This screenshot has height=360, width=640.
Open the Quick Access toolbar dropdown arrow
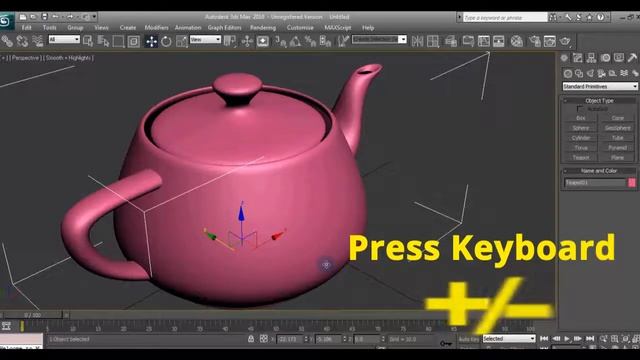click(94, 17)
